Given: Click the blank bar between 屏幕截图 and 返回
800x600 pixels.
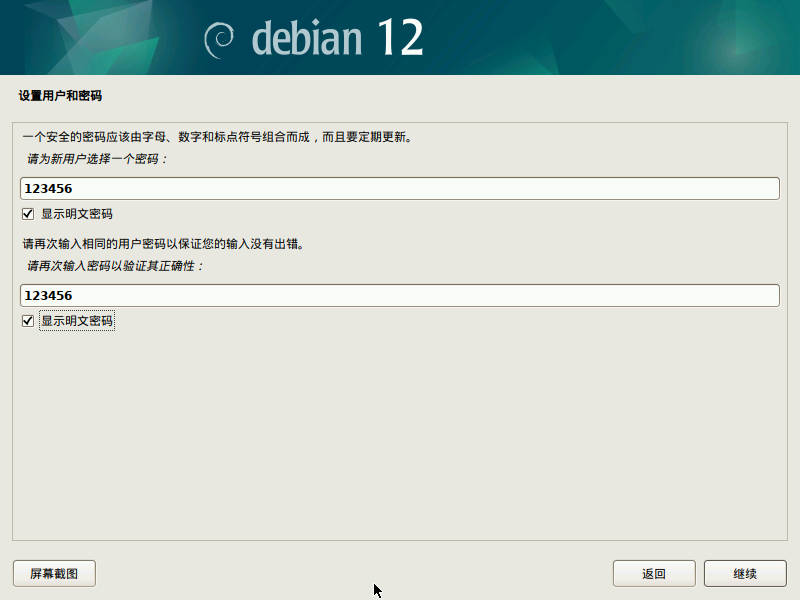Looking at the screenshot, I should (x=354, y=573).
